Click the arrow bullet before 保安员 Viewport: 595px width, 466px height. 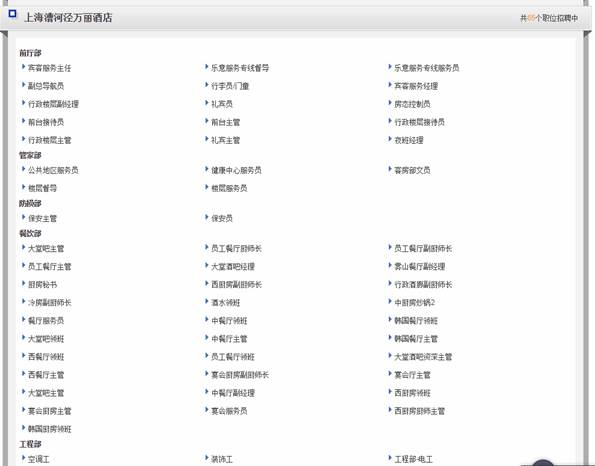[x=207, y=217]
